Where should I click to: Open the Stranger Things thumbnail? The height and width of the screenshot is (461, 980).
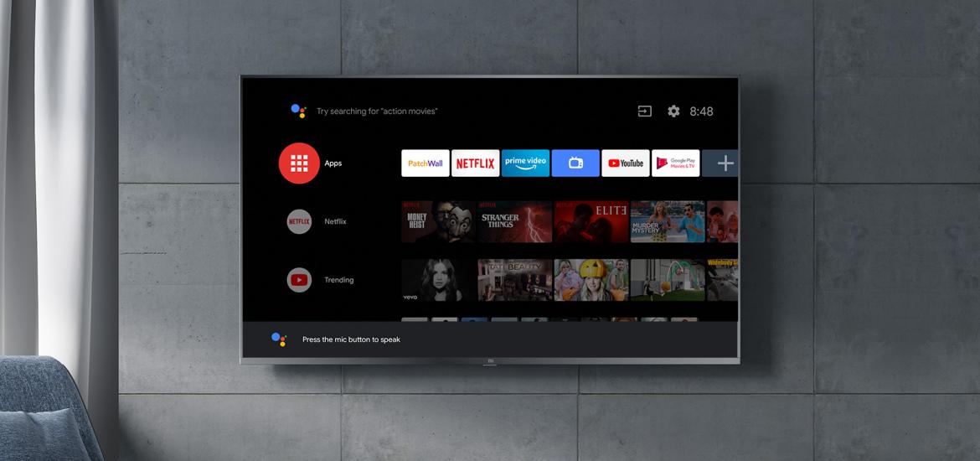515,221
